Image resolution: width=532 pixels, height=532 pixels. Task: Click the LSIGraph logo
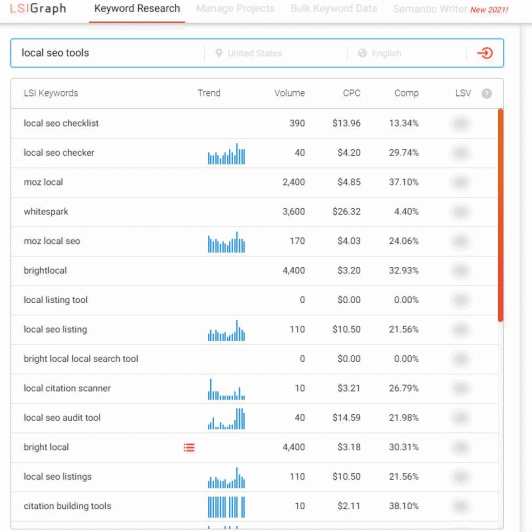pos(38,8)
